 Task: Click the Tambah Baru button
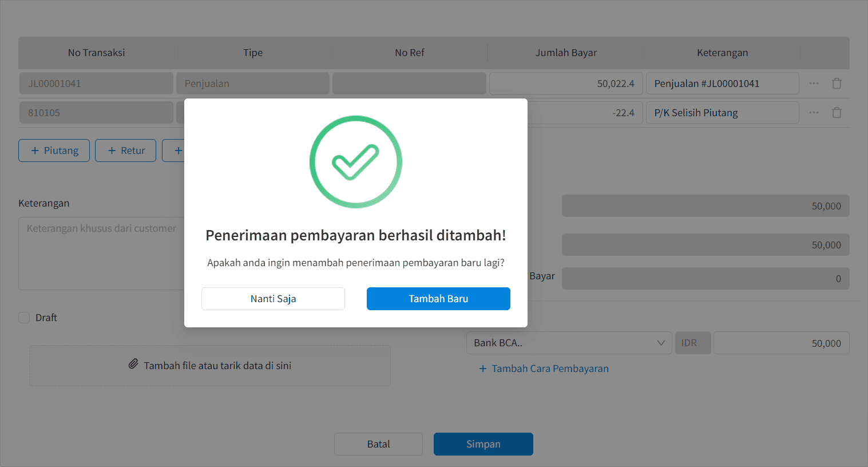438,299
